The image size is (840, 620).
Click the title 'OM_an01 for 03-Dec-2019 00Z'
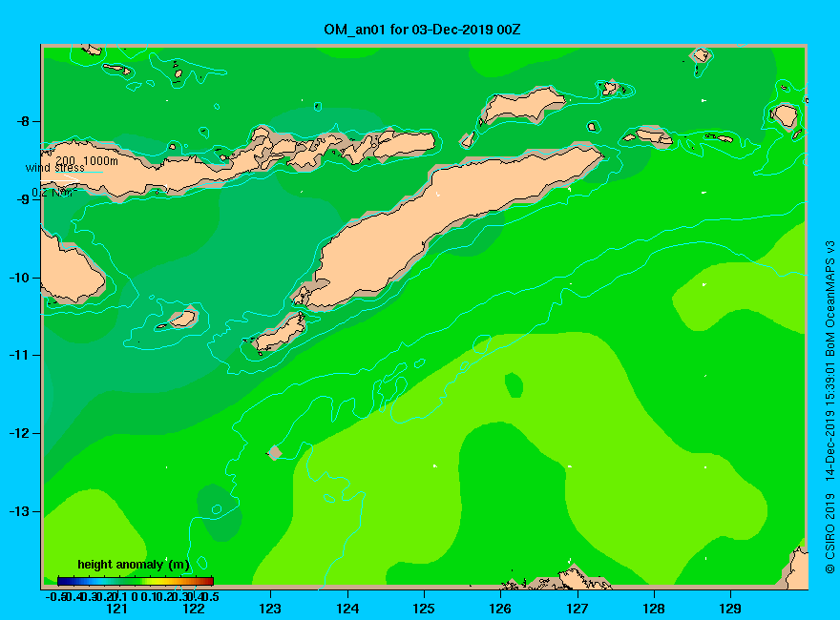point(422,30)
